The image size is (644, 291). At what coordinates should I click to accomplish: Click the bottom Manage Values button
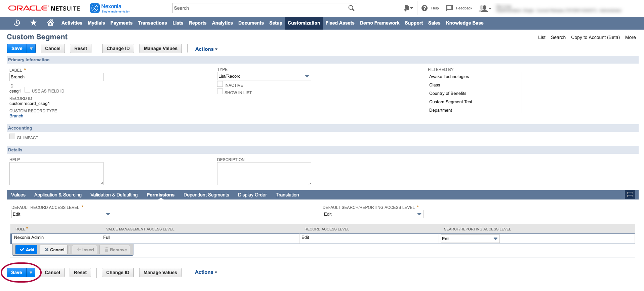pyautogui.click(x=160, y=272)
